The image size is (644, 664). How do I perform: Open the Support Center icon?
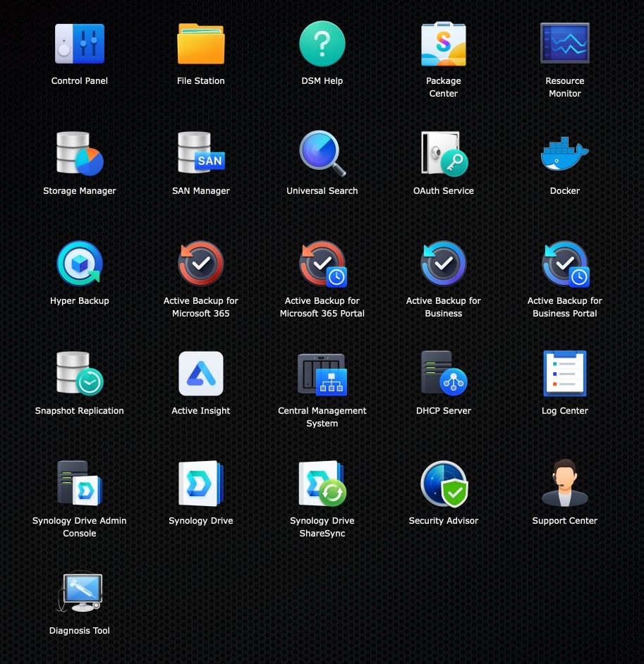point(565,483)
